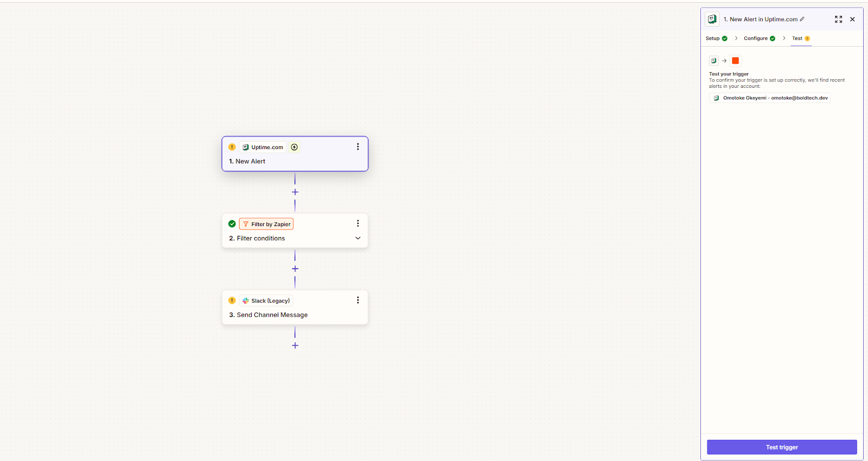Screen dimensions: 868x461
Task: Open three-dot menu on Slack step
Action: pos(358,300)
